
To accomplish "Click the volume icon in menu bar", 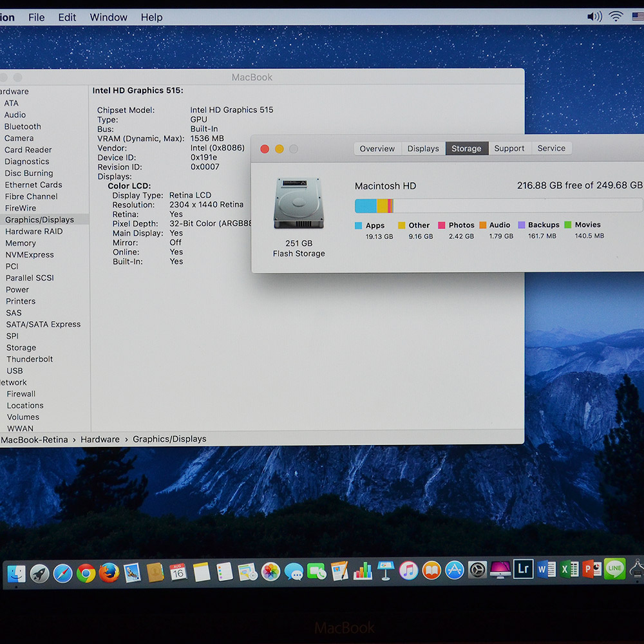I will [594, 17].
